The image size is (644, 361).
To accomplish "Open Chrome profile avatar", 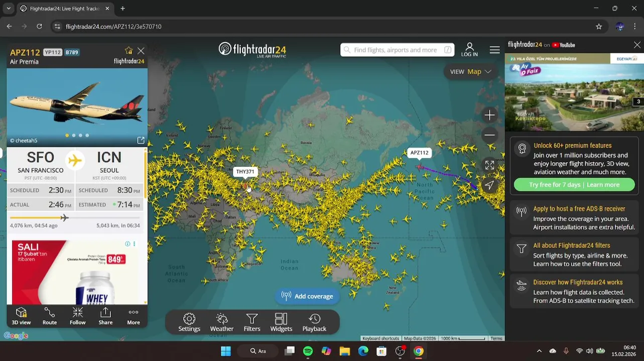I will tap(620, 27).
